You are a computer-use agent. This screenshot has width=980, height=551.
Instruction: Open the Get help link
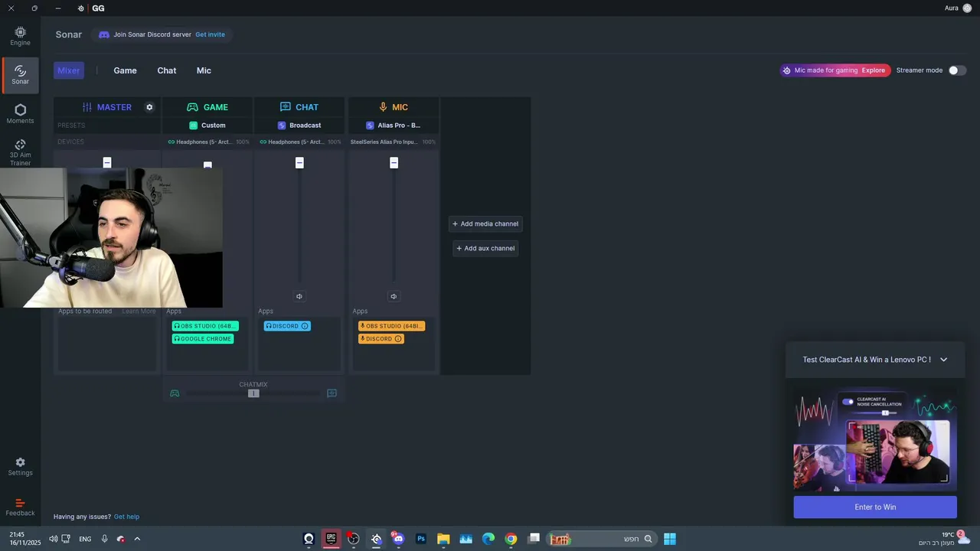tap(126, 517)
